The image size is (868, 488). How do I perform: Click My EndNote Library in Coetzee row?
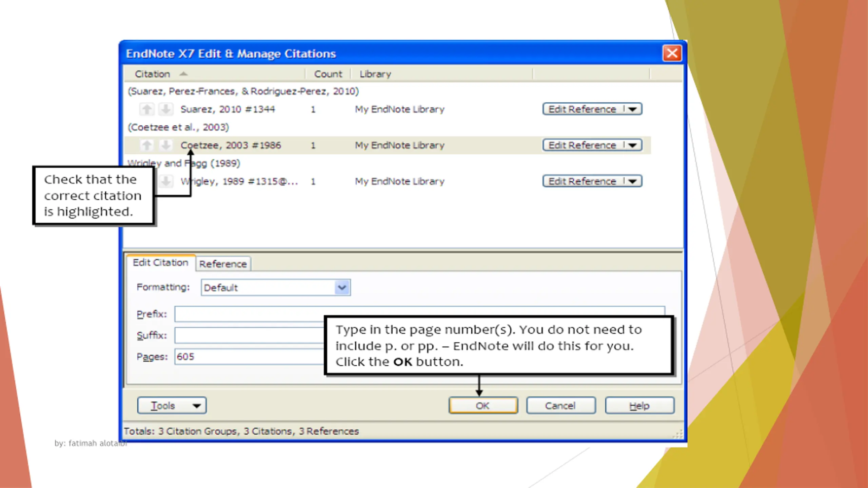[399, 145]
